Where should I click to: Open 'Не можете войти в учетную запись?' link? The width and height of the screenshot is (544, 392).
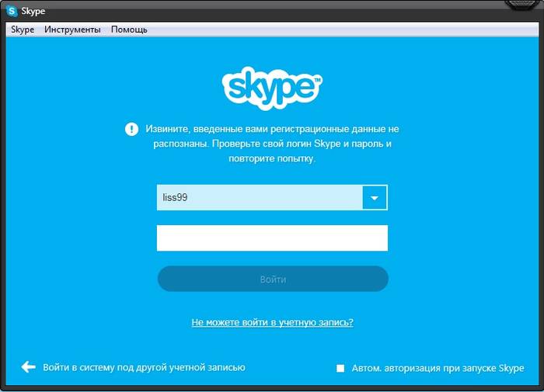coord(272,322)
